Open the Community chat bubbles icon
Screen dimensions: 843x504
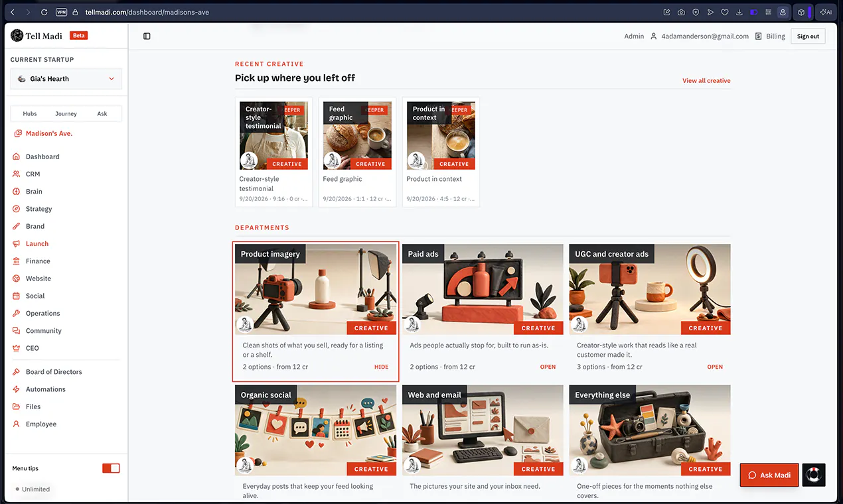[x=17, y=331]
